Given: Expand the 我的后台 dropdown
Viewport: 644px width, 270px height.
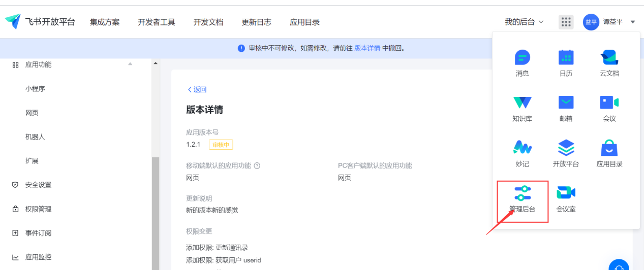Looking at the screenshot, I should (x=524, y=22).
